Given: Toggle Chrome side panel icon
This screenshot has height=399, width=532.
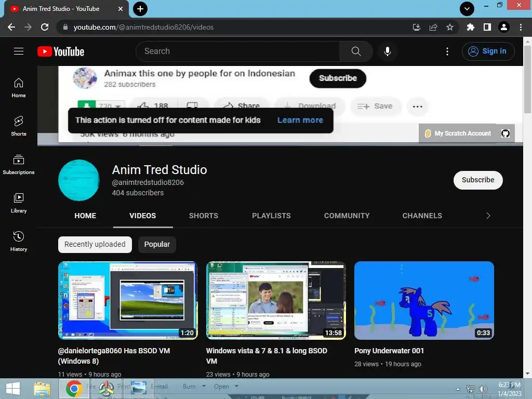Looking at the screenshot, I should pyautogui.click(x=487, y=27).
